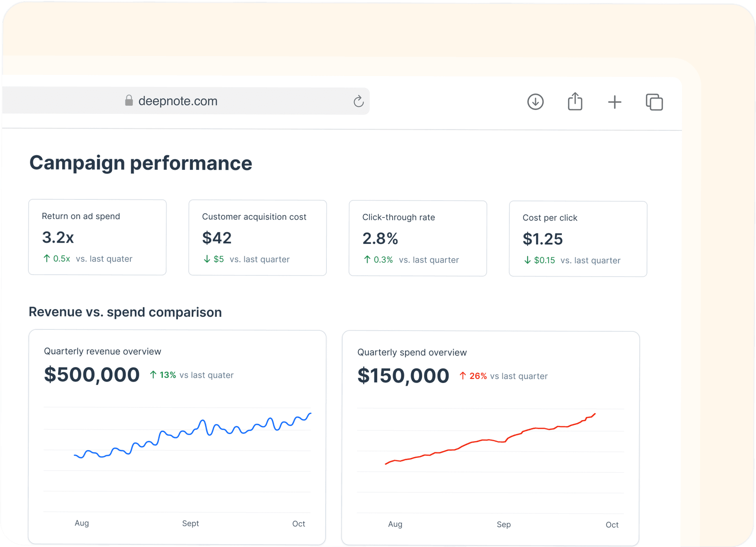The image size is (756, 547).
Task: Click the $150,000 spend figure
Action: (403, 376)
